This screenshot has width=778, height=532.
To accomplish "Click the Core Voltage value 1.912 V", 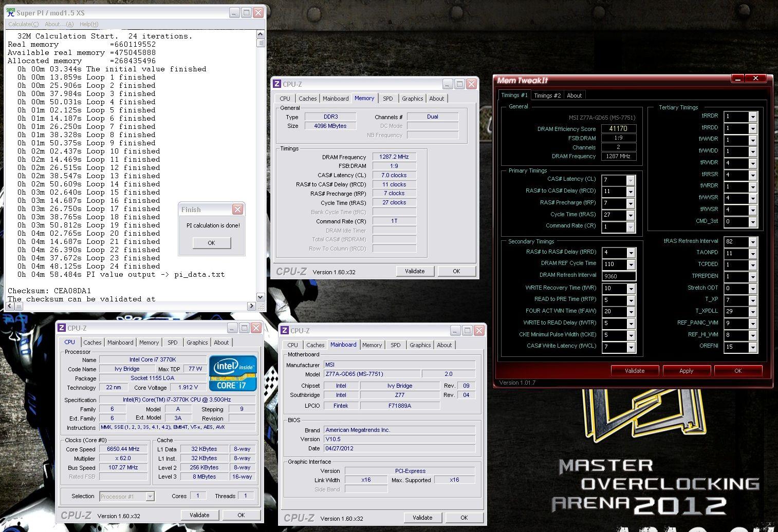I will click(188, 388).
